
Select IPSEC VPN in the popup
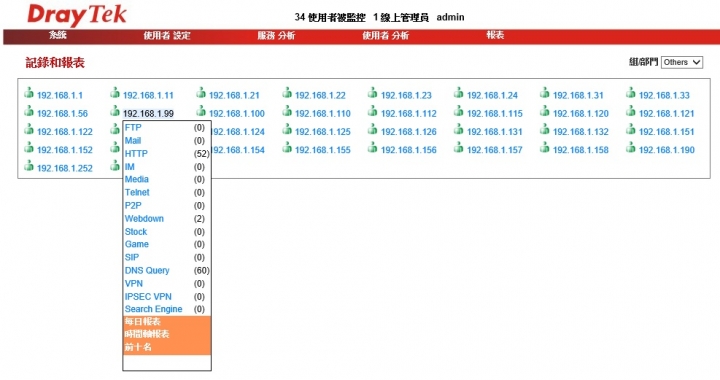(x=148, y=296)
